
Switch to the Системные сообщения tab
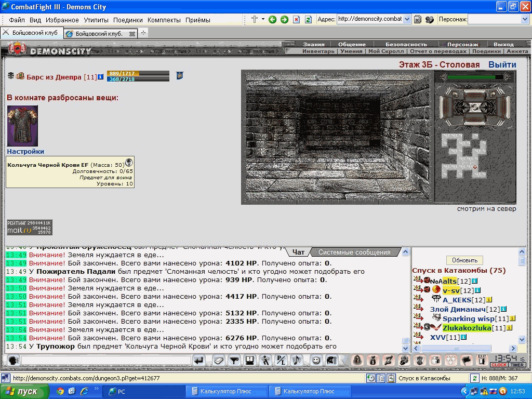354,252
